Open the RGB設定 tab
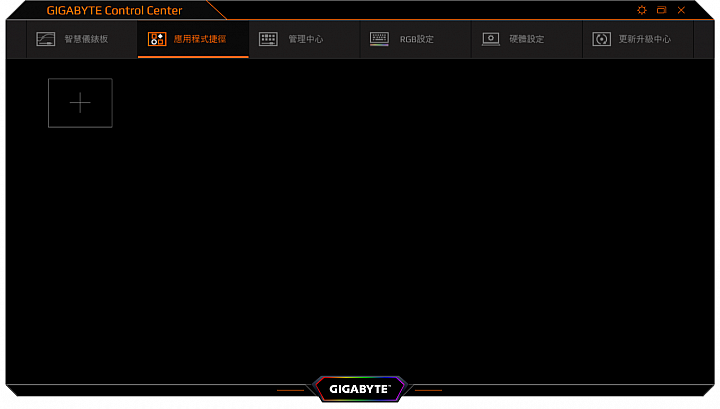The height and width of the screenshot is (409, 720). [x=416, y=39]
